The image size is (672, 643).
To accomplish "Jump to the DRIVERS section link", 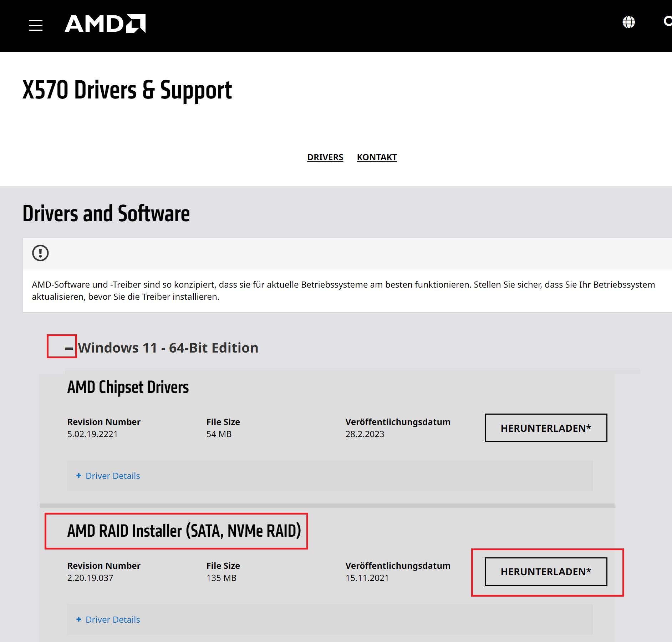I will (x=325, y=157).
